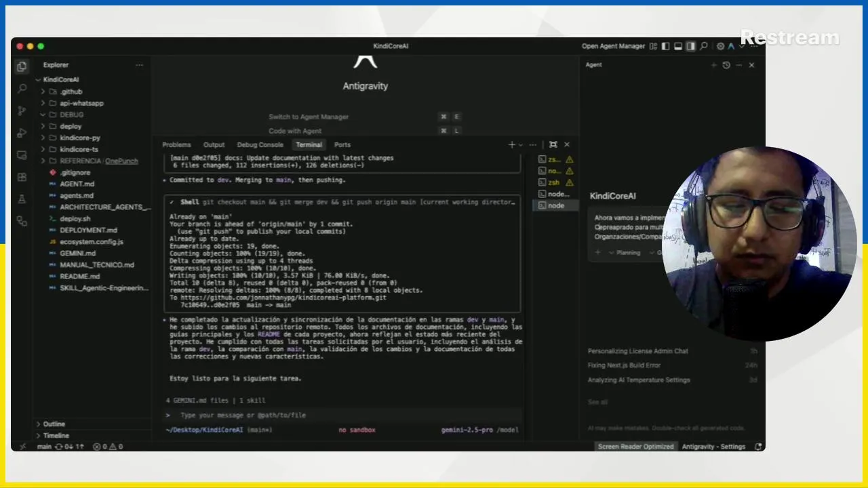Open terminal panel more actions ellipsis
Image resolution: width=868 pixels, height=488 pixels.
point(533,144)
